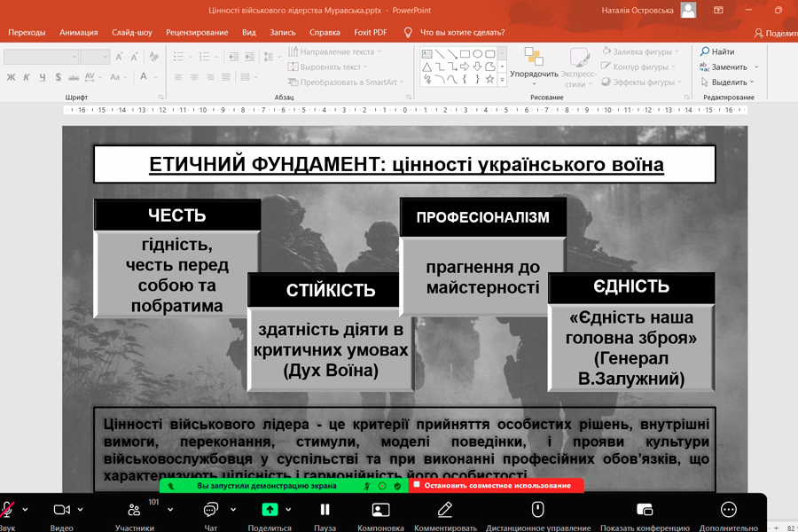The height and width of the screenshot is (532, 798).
Task: Open Эффекты фигуры shape effects
Action: pyautogui.click(x=641, y=82)
